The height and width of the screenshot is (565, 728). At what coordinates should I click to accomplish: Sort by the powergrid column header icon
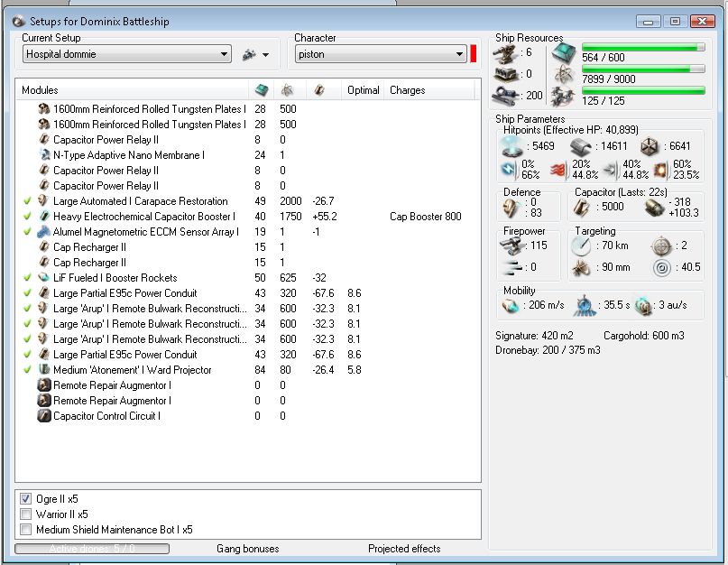coord(288,90)
